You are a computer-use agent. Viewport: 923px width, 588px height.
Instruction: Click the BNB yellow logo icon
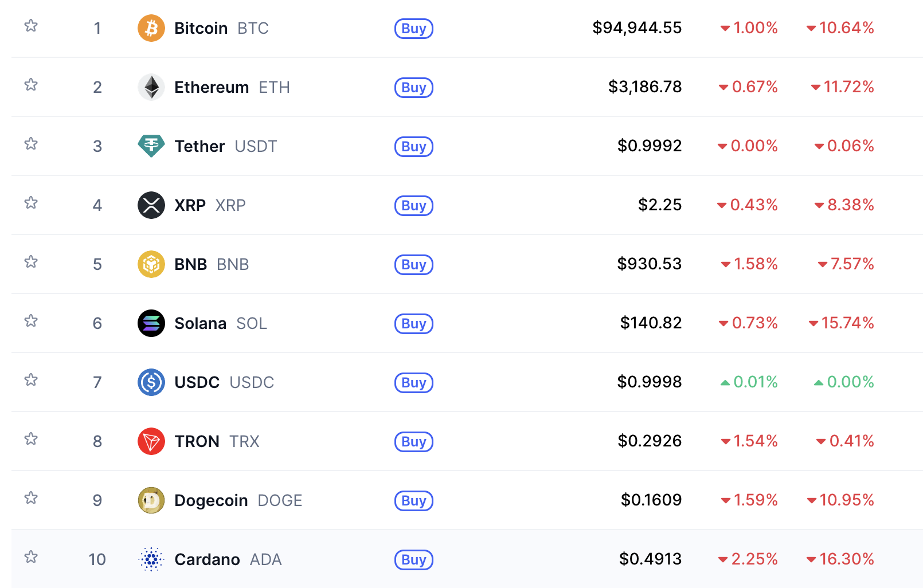151,264
